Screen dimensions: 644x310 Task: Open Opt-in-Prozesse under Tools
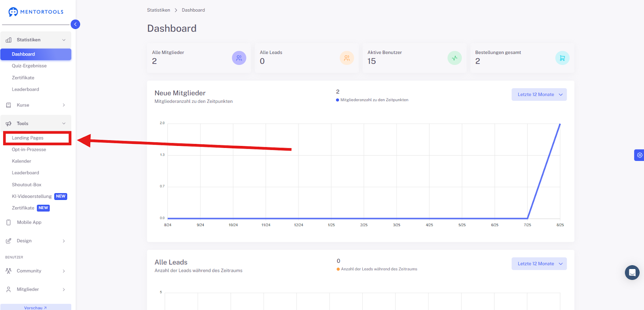(29, 150)
